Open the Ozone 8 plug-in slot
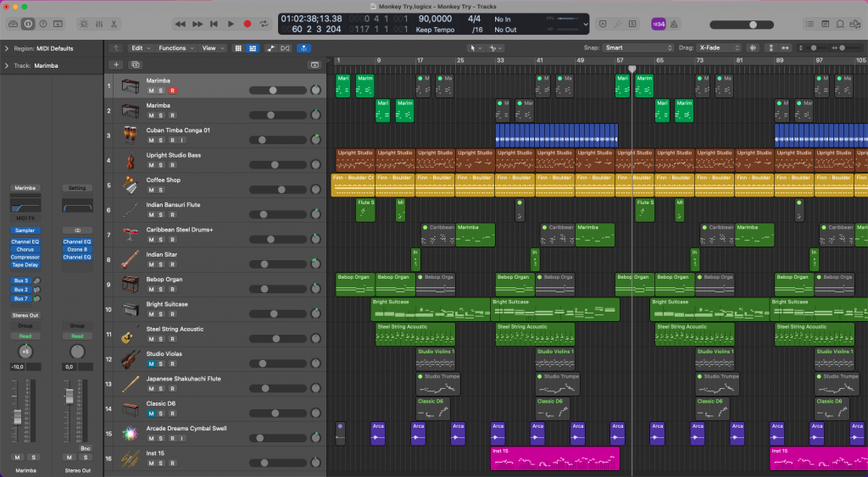The height and width of the screenshot is (477, 868). click(77, 250)
